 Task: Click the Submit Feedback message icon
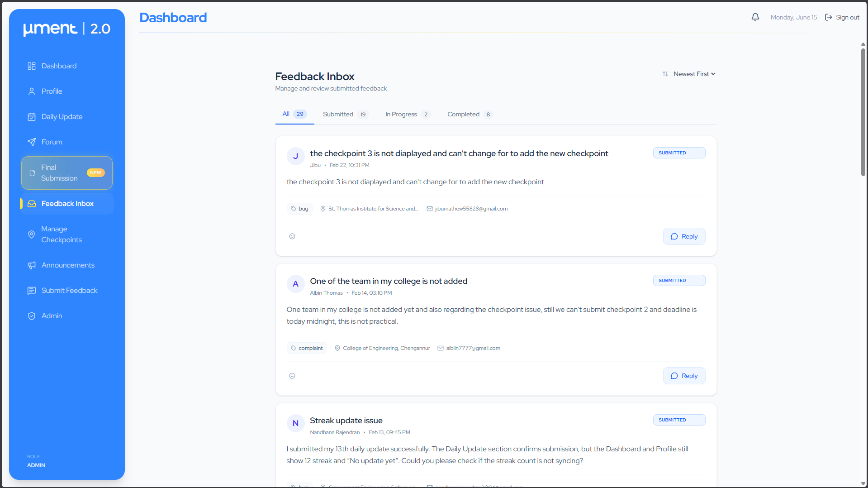tap(32, 291)
